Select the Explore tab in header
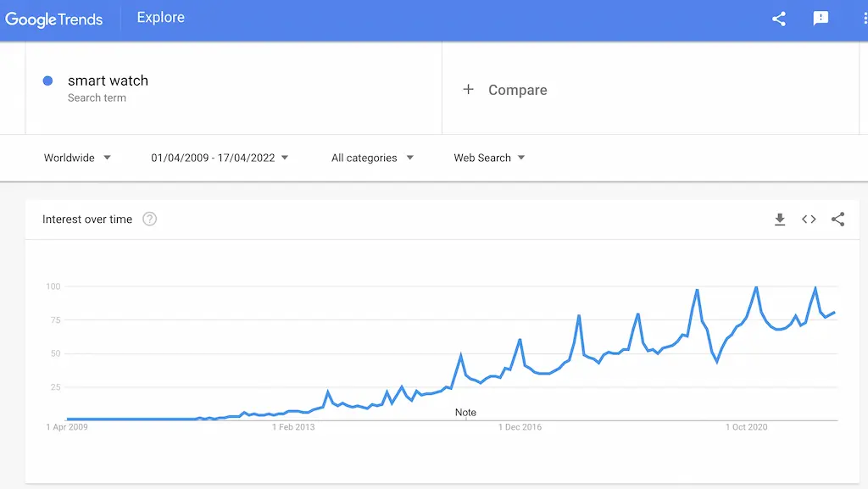Viewport: 868px width, 489px height. pyautogui.click(x=161, y=18)
